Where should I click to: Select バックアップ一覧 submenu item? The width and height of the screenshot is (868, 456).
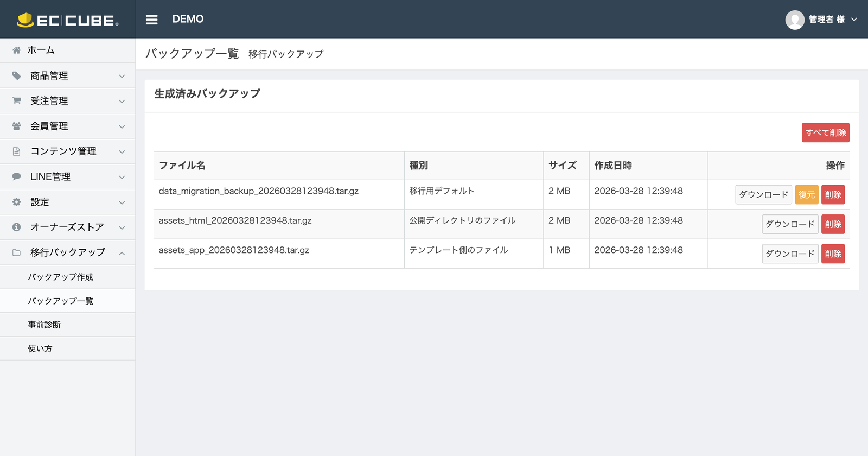point(68,301)
